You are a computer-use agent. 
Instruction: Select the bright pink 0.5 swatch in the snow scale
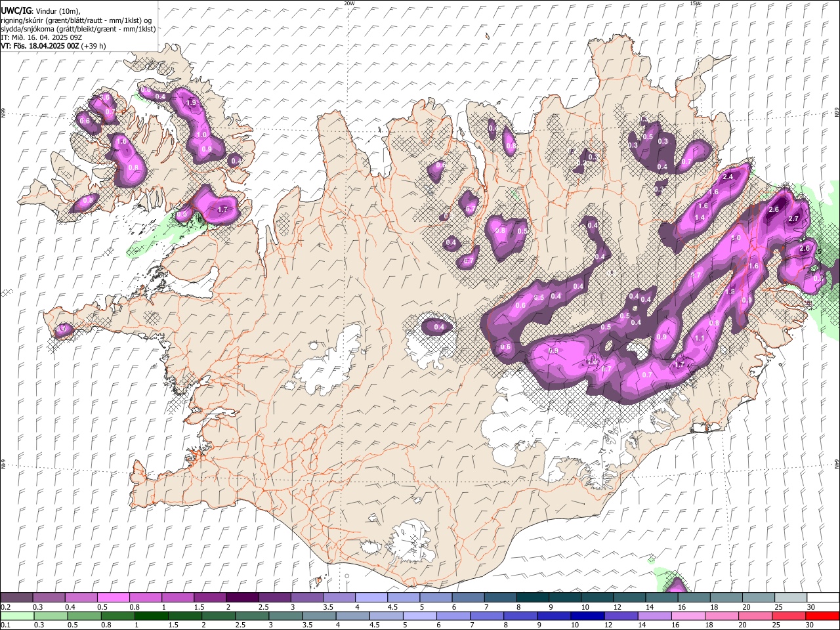[x=113, y=598]
